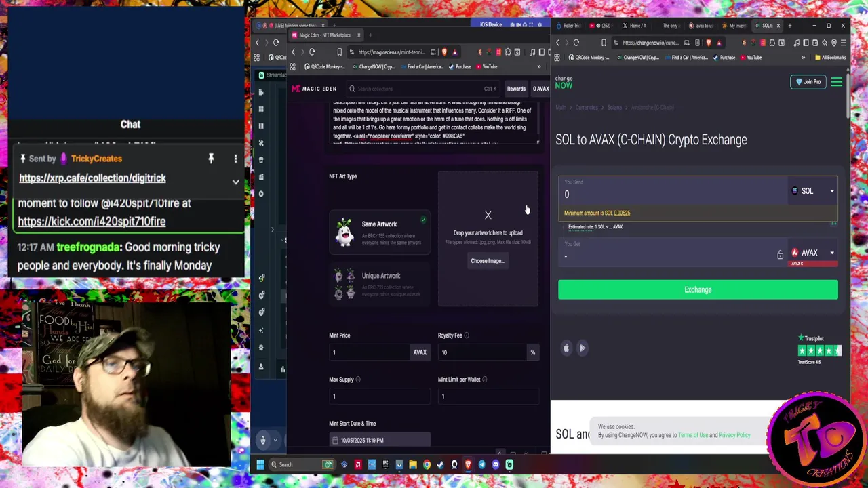
Task: Open Google Play badge link
Action: 582,348
